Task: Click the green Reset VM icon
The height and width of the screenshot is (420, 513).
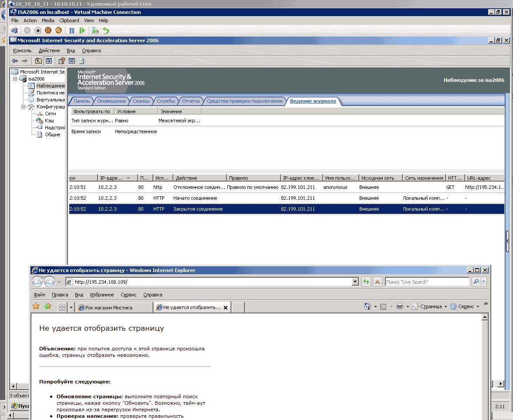Action: click(x=82, y=30)
